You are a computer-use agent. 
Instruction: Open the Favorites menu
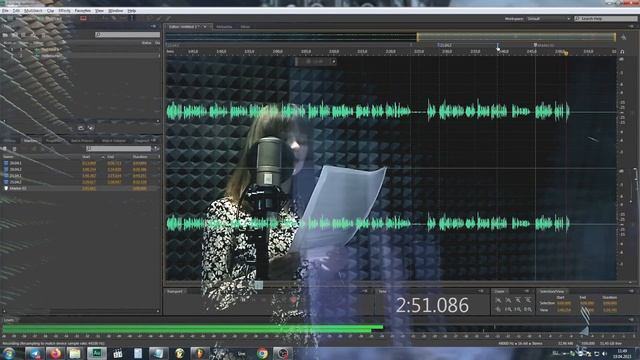(x=82, y=11)
